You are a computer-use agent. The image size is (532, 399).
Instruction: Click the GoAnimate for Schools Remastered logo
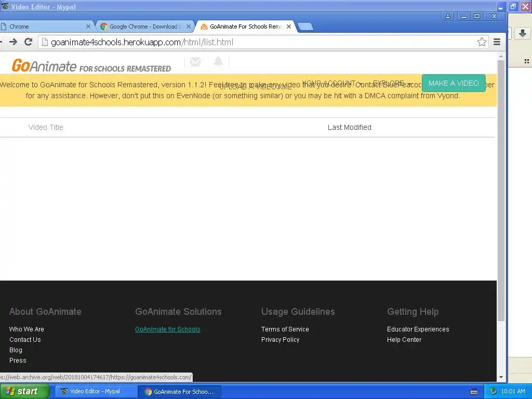point(91,66)
